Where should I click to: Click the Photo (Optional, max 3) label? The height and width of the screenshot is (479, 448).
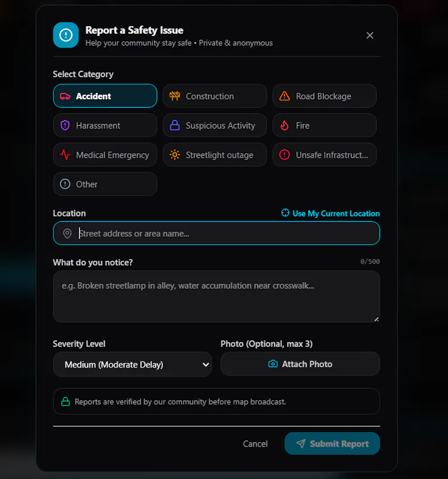pyautogui.click(x=267, y=344)
